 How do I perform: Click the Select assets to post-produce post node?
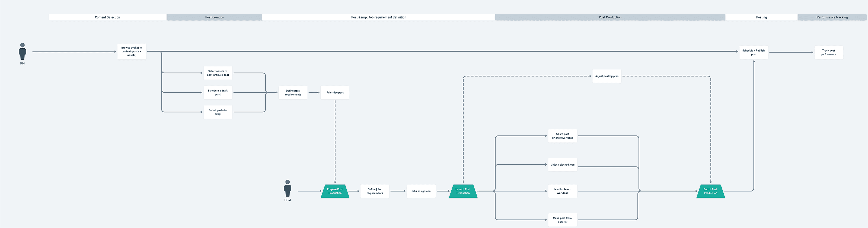[x=218, y=73]
